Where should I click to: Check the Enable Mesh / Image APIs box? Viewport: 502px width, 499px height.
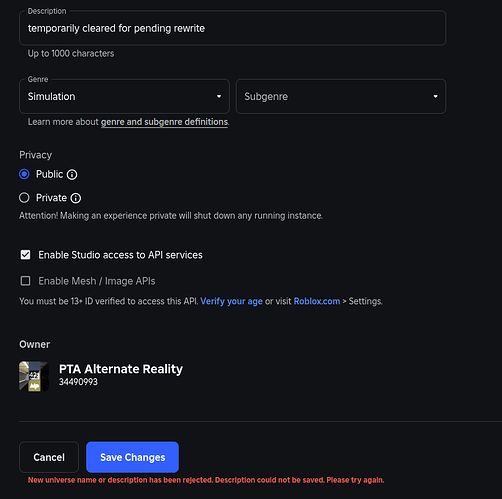pos(25,281)
